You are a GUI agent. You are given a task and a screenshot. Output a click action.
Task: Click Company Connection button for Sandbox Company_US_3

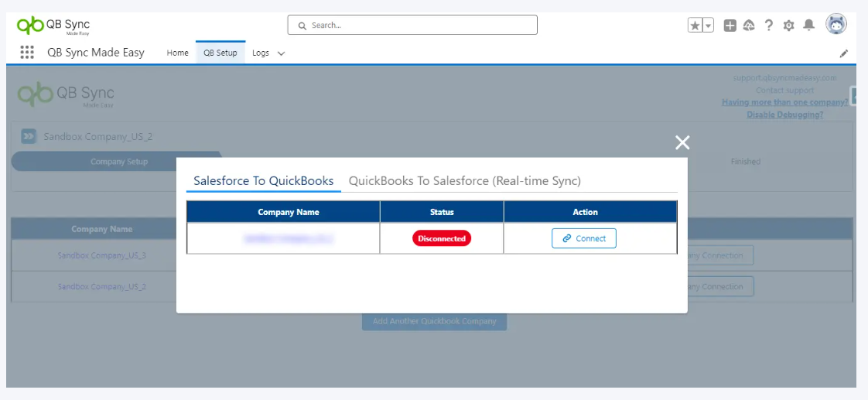click(x=721, y=255)
